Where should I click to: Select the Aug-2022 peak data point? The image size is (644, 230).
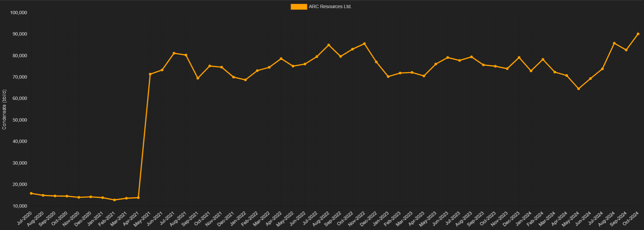coord(329,45)
